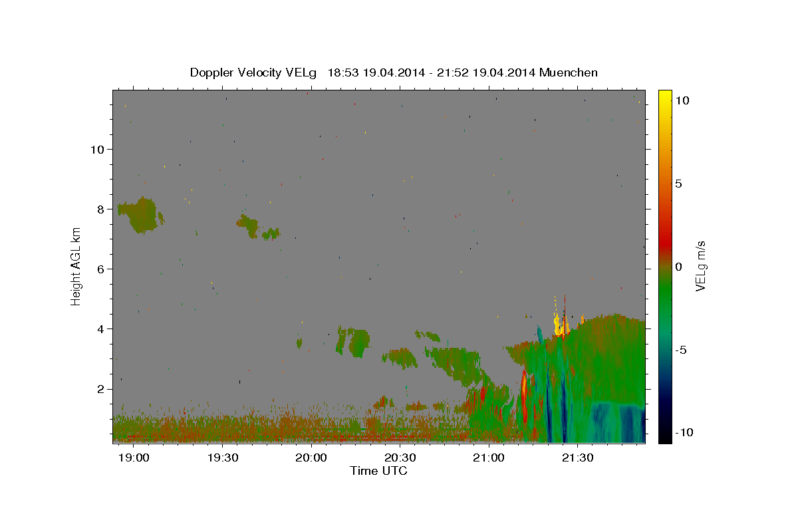Click the colorbar value -10

(x=683, y=432)
